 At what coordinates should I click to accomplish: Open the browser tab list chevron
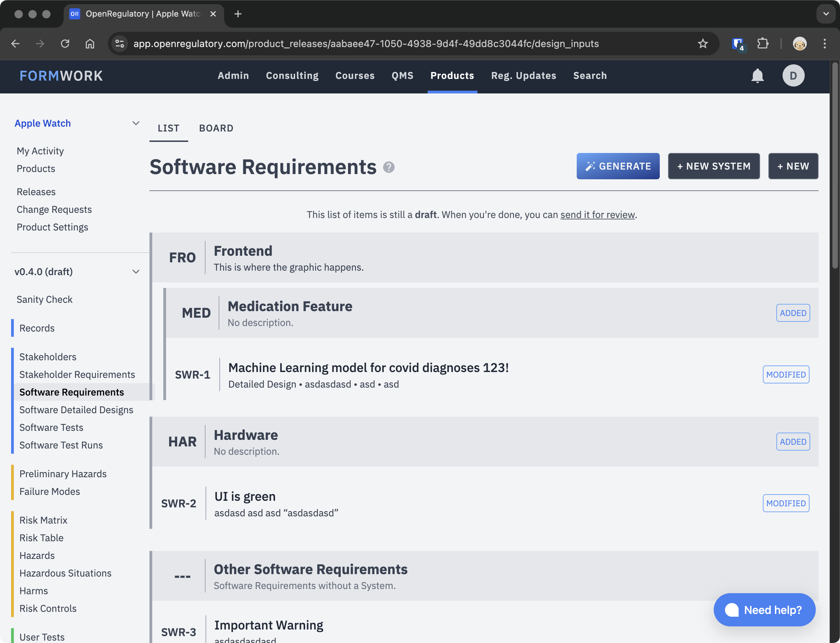click(826, 14)
